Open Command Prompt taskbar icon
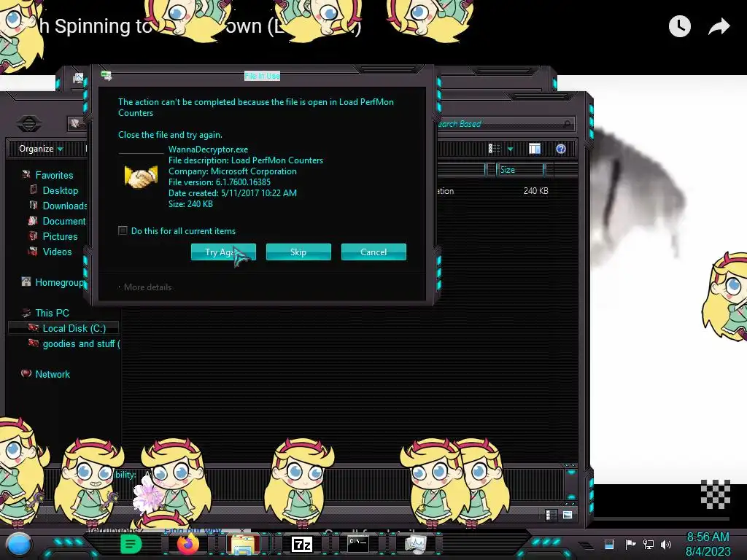The height and width of the screenshot is (560, 747). click(357, 544)
